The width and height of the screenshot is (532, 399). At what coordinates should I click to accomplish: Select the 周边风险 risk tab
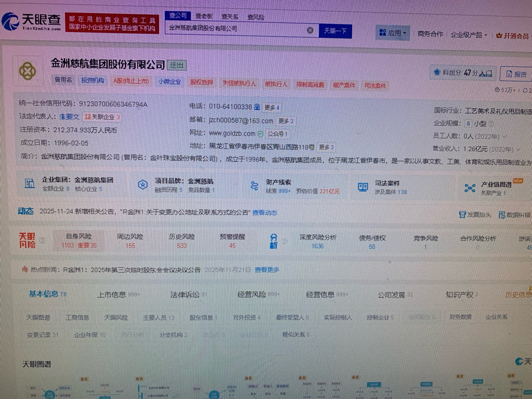pos(130,241)
